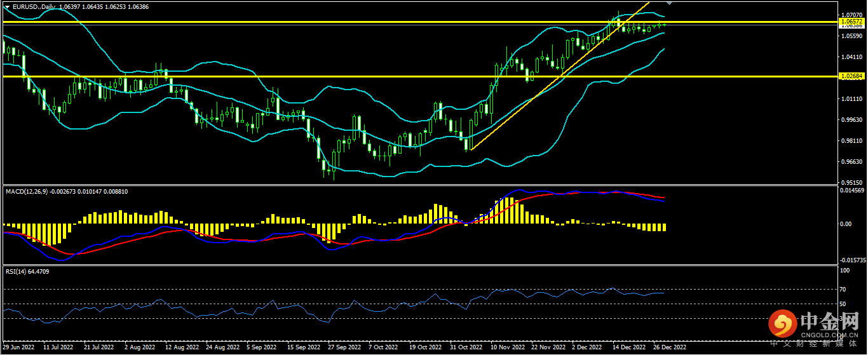Click the 1.04110 price scale value
The width and height of the screenshot is (868, 355).
[850, 57]
